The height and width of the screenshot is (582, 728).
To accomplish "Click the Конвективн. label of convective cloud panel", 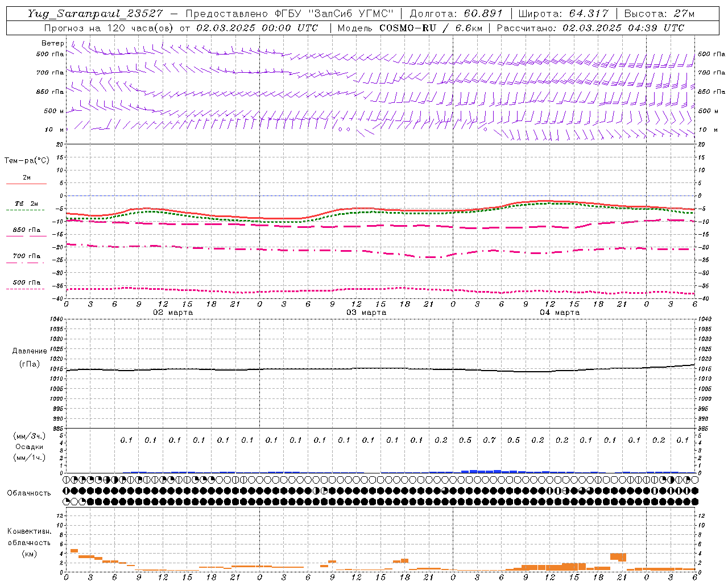I will coord(30,531).
